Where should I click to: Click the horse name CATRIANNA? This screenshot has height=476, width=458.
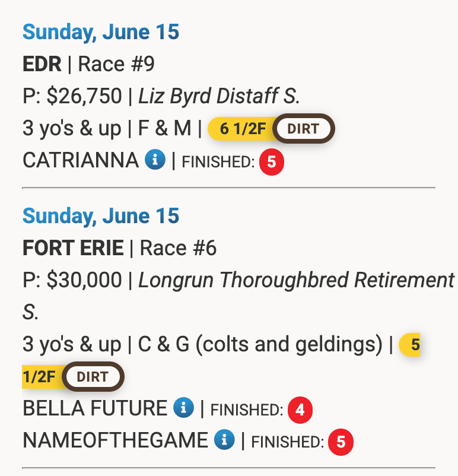(x=81, y=160)
